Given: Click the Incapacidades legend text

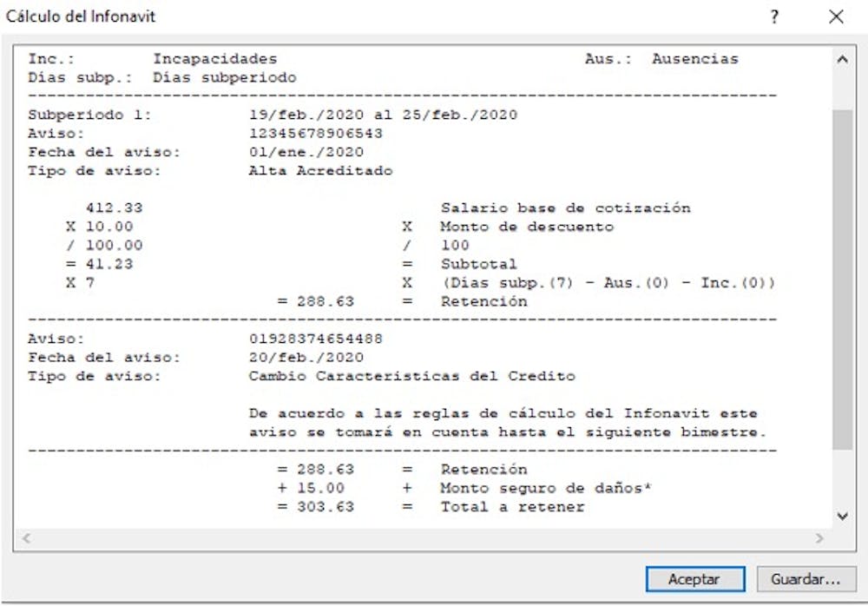Looking at the screenshot, I should [214, 59].
